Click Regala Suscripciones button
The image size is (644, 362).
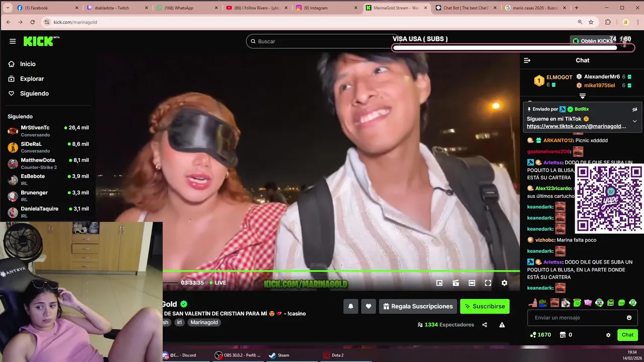(418, 306)
